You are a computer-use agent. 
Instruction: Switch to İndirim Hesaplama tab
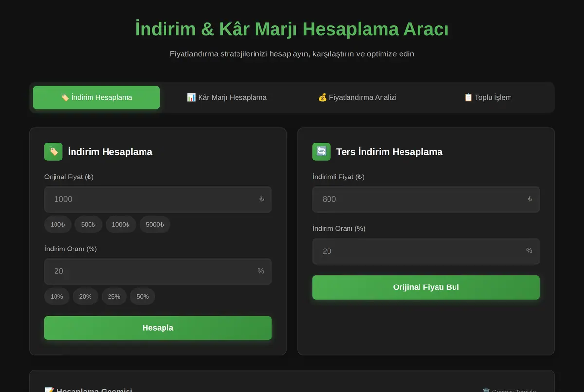tap(96, 97)
